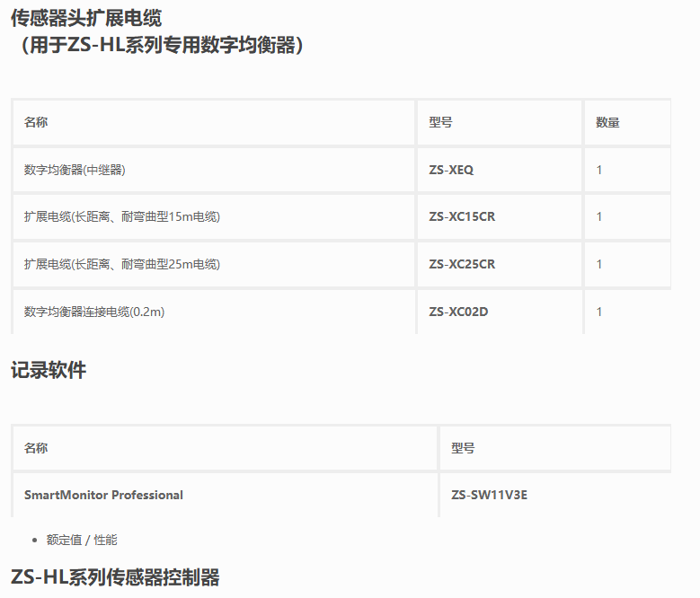This screenshot has height=598, width=700.
Task: Select the cell SmartMonitor Professional
Action: pos(103,495)
